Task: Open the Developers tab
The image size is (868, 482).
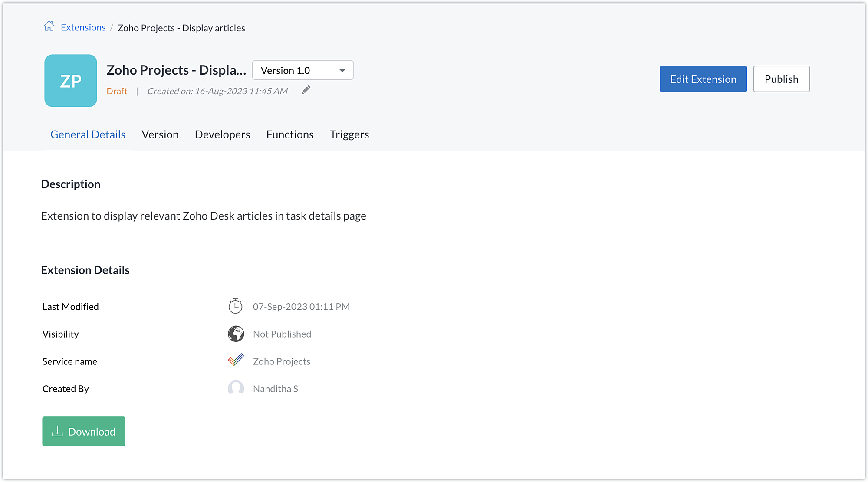Action: coord(222,134)
